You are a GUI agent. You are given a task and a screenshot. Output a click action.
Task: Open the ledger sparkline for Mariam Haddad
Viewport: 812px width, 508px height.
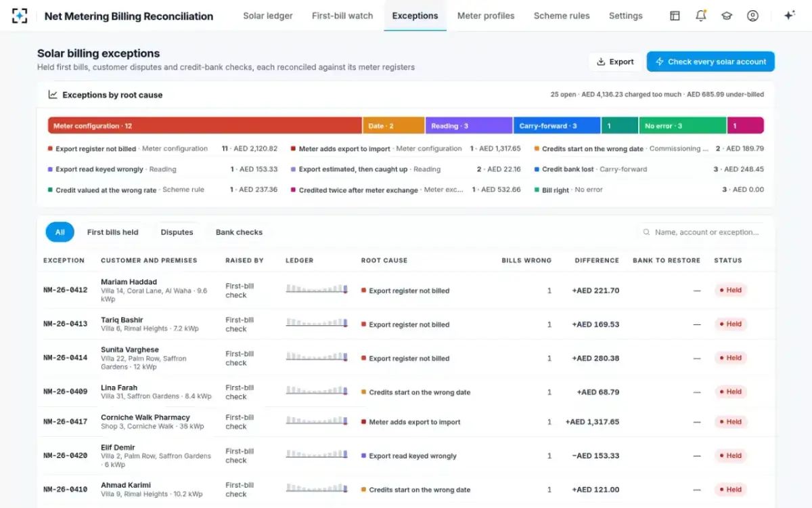tap(317, 289)
